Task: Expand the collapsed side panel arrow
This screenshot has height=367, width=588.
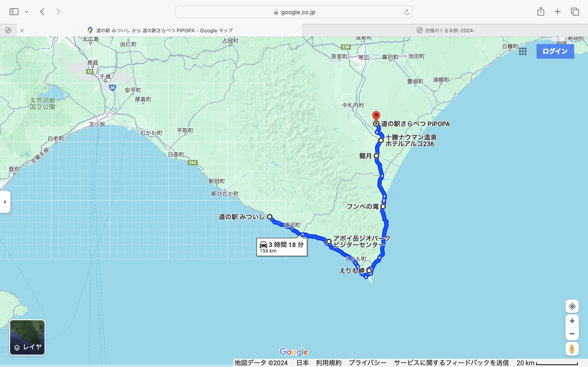Action: pos(5,202)
